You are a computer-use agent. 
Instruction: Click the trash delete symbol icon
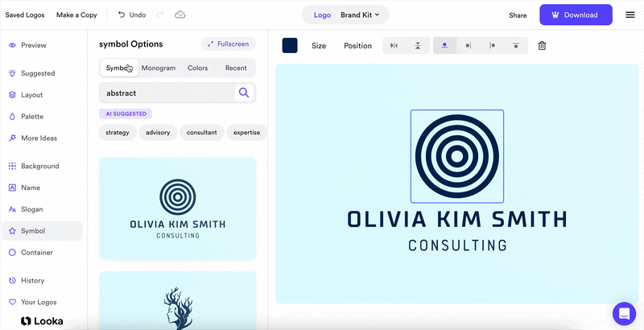pos(542,46)
